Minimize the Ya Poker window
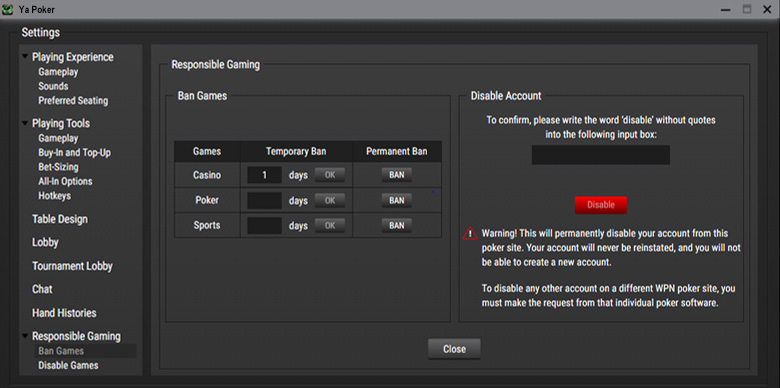Viewport: 780px width, 388px height. (726, 9)
